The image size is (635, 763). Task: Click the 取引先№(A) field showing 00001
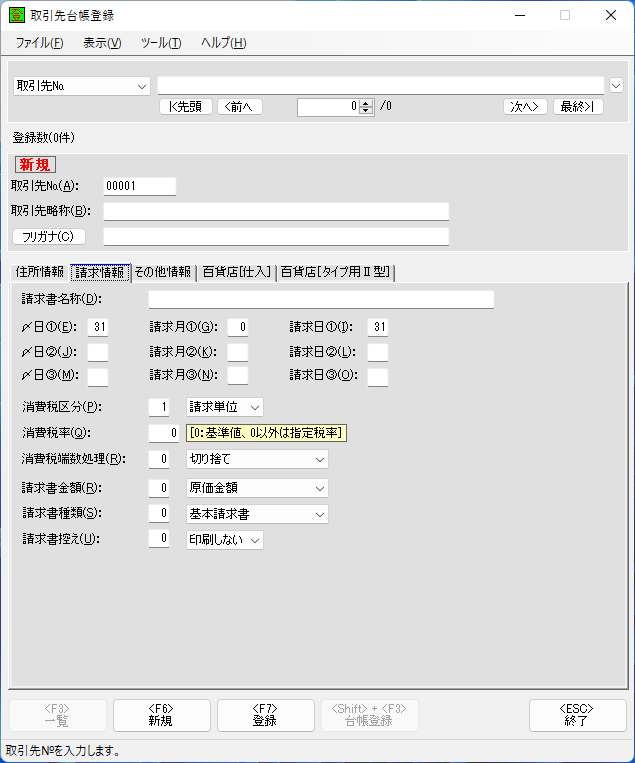pyautogui.click(x=140, y=186)
